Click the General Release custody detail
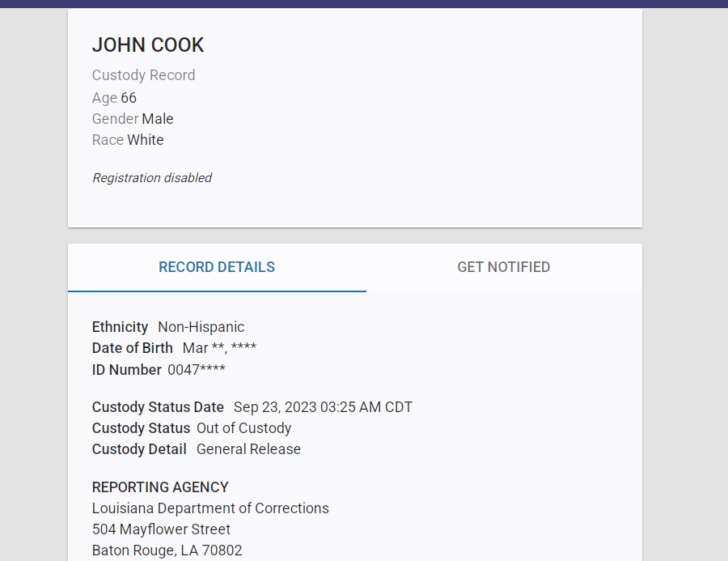 [x=248, y=449]
